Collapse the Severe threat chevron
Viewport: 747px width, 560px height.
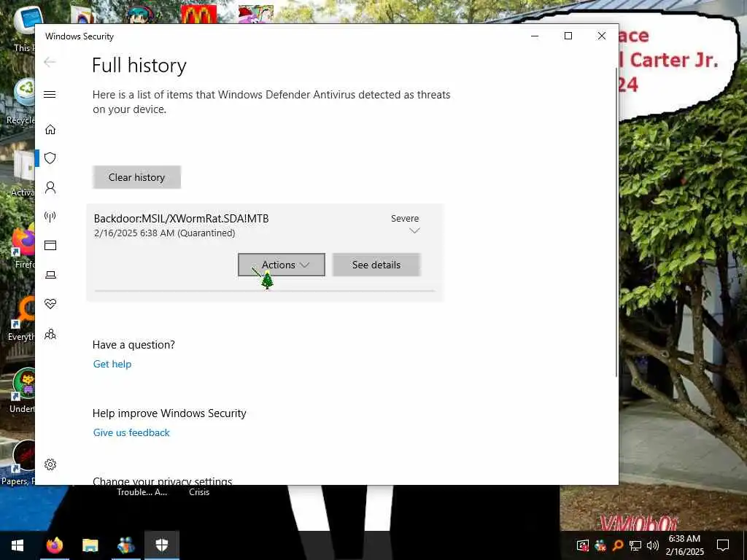point(414,231)
